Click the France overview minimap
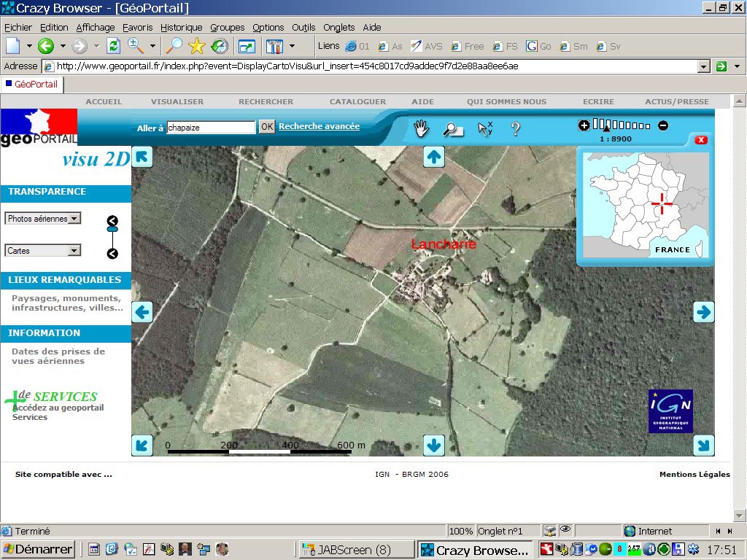 pos(645,205)
